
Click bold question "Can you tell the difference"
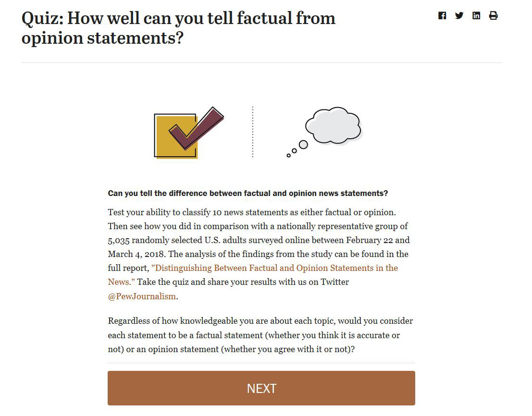pos(247,193)
